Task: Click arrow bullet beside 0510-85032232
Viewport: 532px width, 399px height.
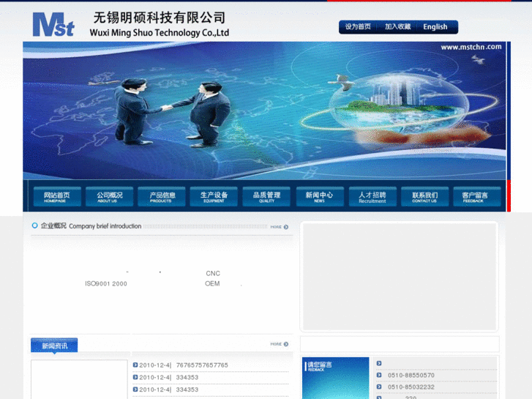Action: pos(379,387)
